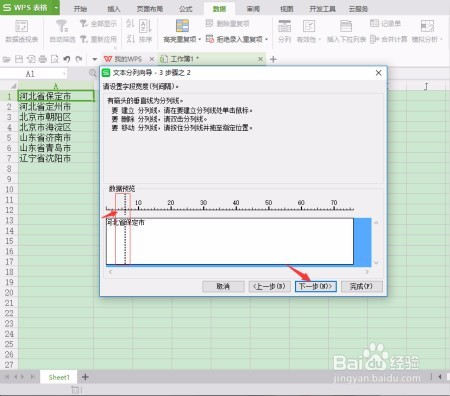
Task: Open the 记录单 record form
Action: click(x=385, y=23)
